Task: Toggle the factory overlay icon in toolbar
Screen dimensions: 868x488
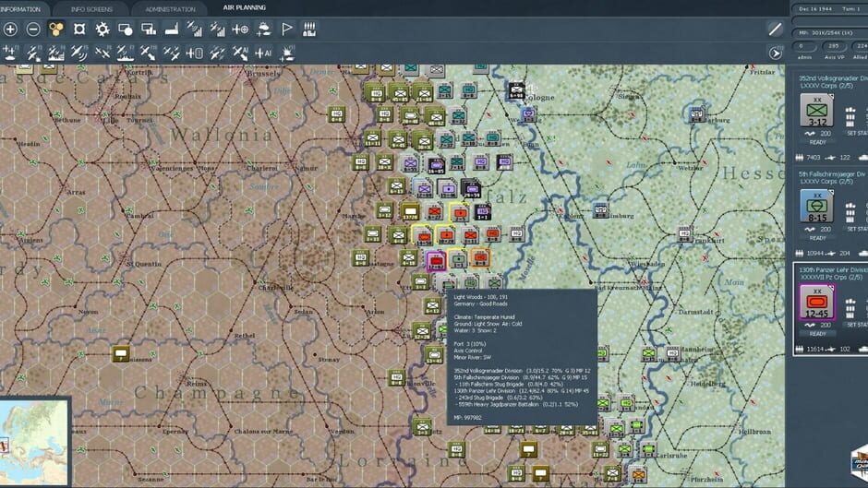Action: (x=309, y=30)
